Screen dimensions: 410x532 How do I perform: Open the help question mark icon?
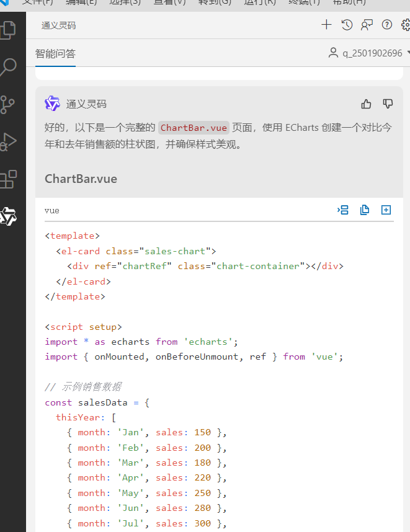[x=387, y=25]
